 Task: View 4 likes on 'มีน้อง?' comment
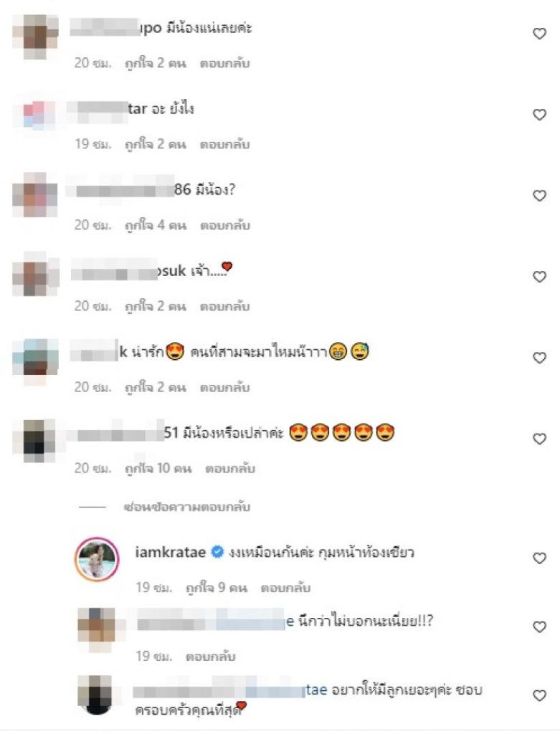(156, 225)
